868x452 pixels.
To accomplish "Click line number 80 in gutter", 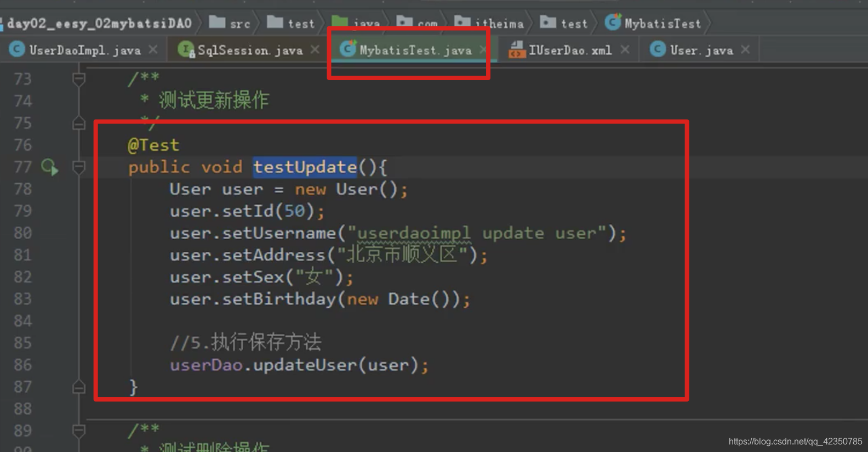I will click(23, 233).
